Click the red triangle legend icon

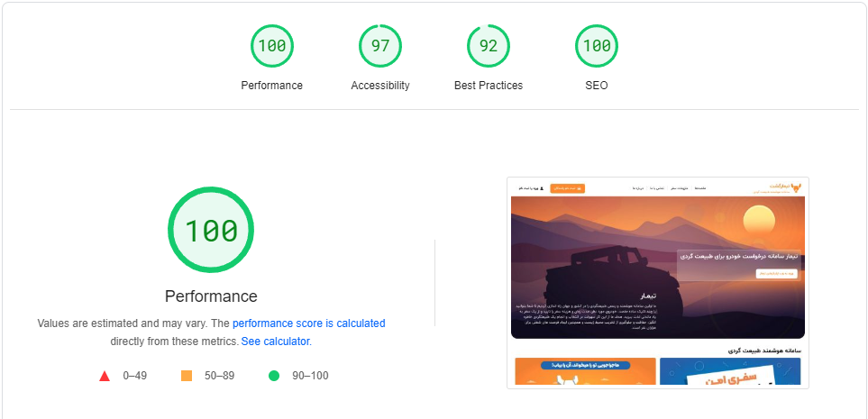(105, 376)
